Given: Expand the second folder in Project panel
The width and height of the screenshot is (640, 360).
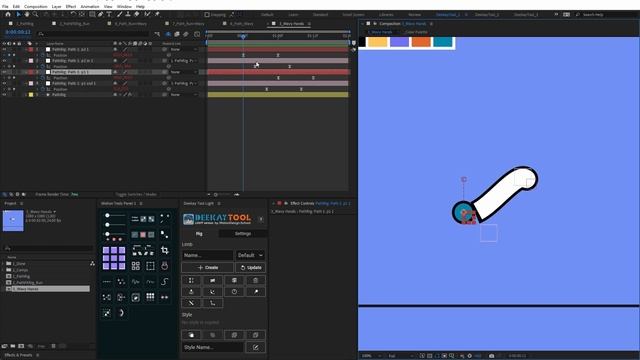Looking at the screenshot, I should tap(3, 270).
